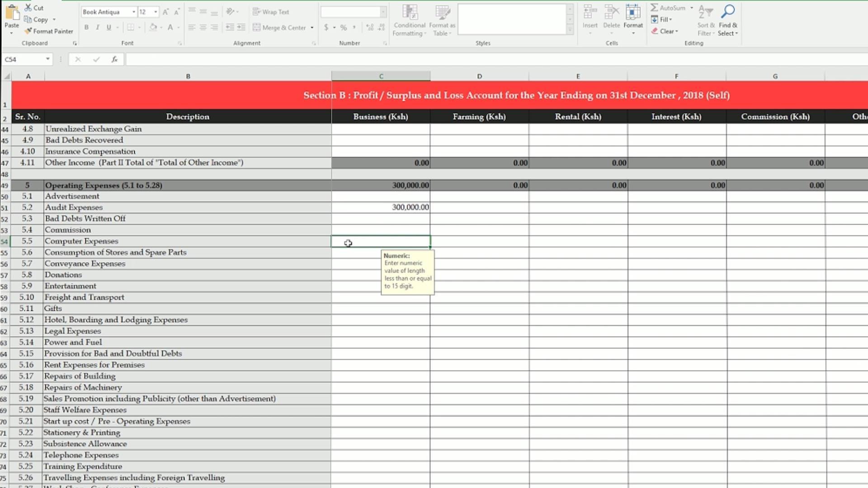868x488 pixels.
Task: Apply accounting dollar format
Action: tap(326, 28)
